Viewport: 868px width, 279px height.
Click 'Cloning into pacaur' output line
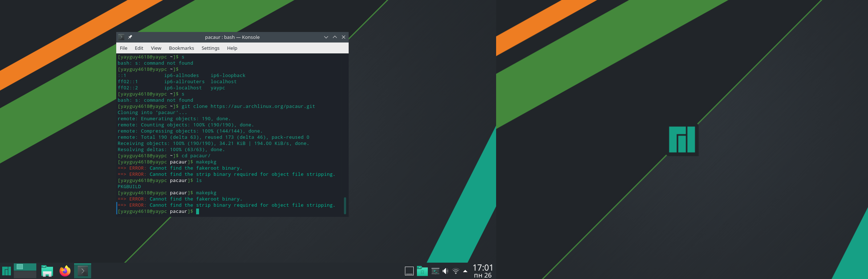click(153, 113)
